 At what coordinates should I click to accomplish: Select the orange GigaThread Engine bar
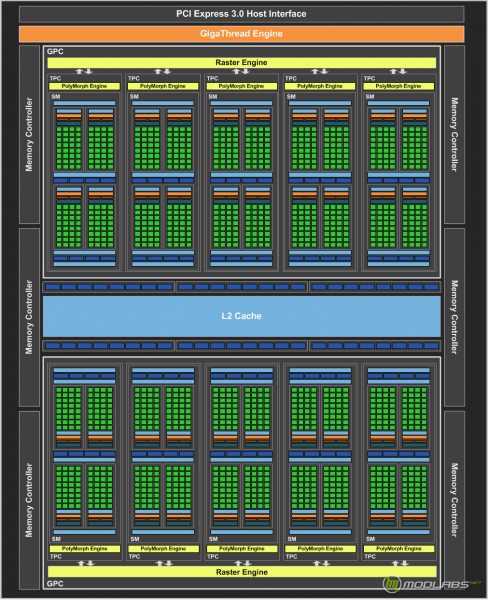point(242,34)
